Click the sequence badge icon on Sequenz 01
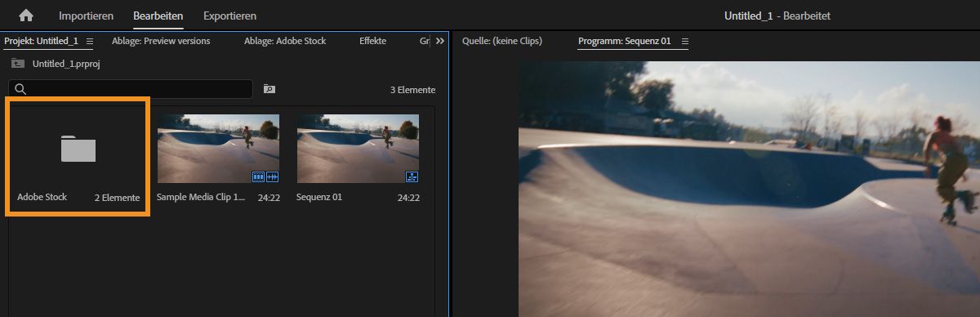 [x=412, y=176]
